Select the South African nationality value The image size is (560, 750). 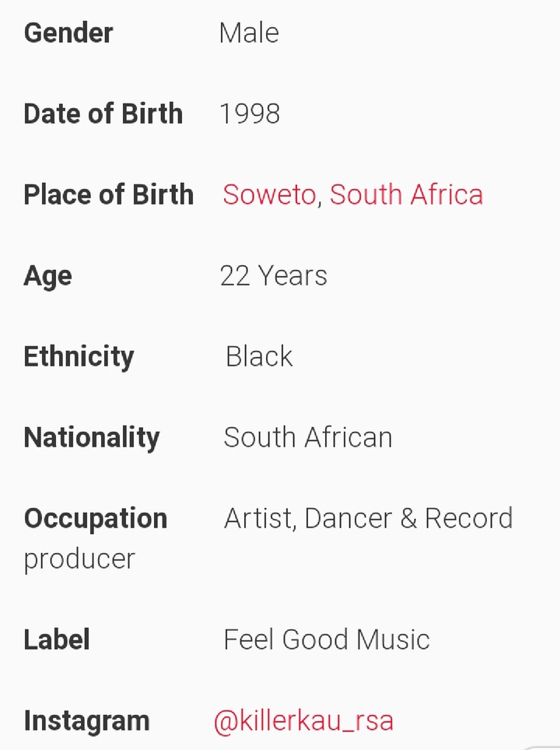(308, 437)
